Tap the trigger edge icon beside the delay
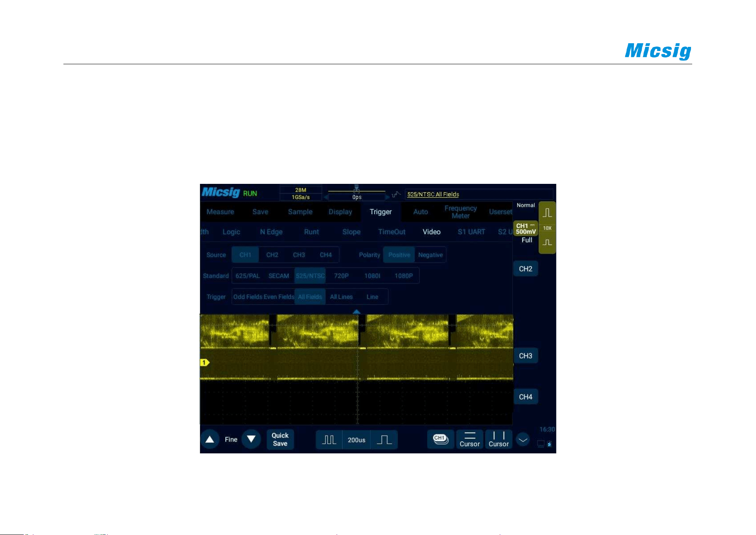 (396, 194)
